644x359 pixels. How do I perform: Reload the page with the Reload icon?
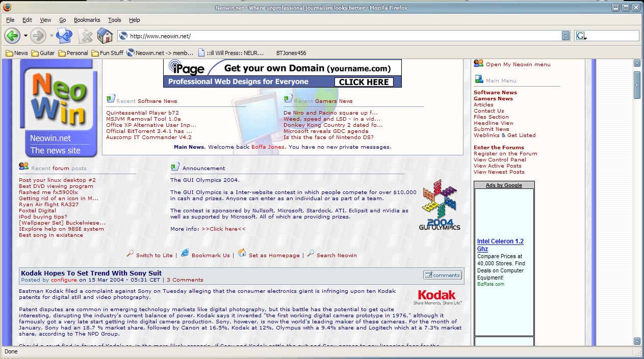[64, 36]
